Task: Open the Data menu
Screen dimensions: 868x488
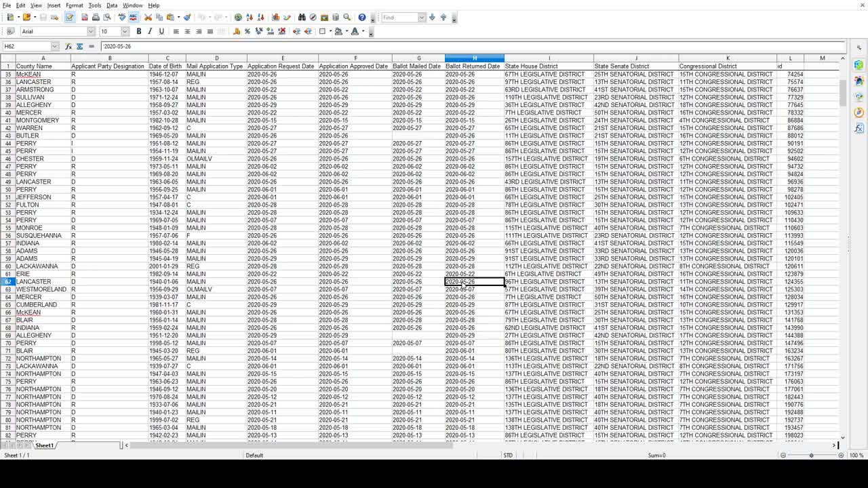Action: 112,5
